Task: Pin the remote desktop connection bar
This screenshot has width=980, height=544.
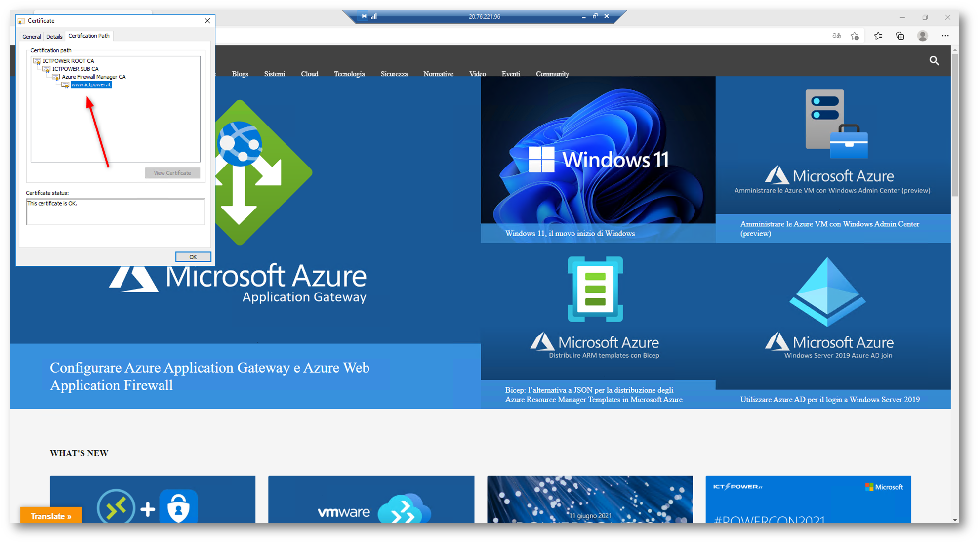Action: (364, 16)
